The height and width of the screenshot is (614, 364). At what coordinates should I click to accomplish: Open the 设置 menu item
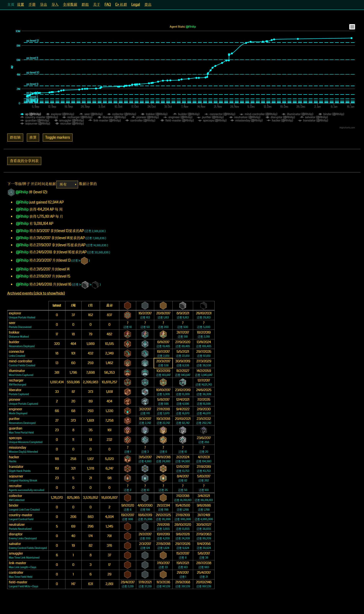pos(20,5)
